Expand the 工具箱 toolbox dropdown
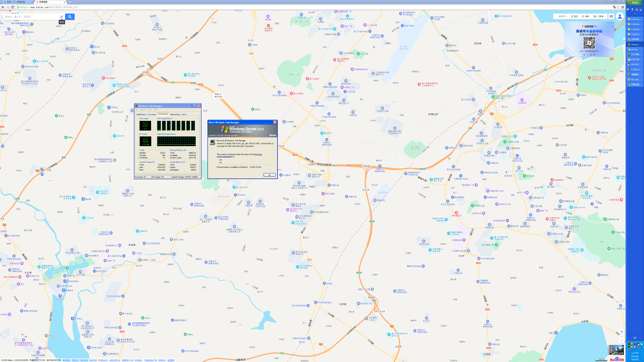644x362 pixels. tap(600, 16)
